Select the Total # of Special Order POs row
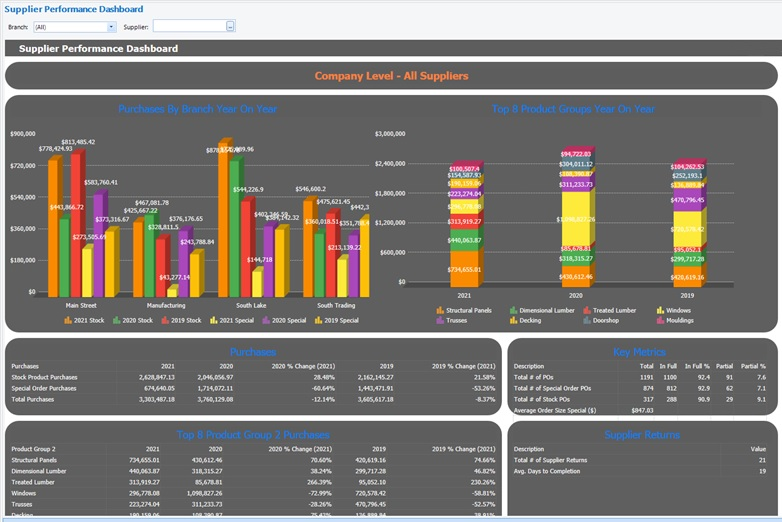Screen dimensions: 782x522 click(x=642, y=388)
